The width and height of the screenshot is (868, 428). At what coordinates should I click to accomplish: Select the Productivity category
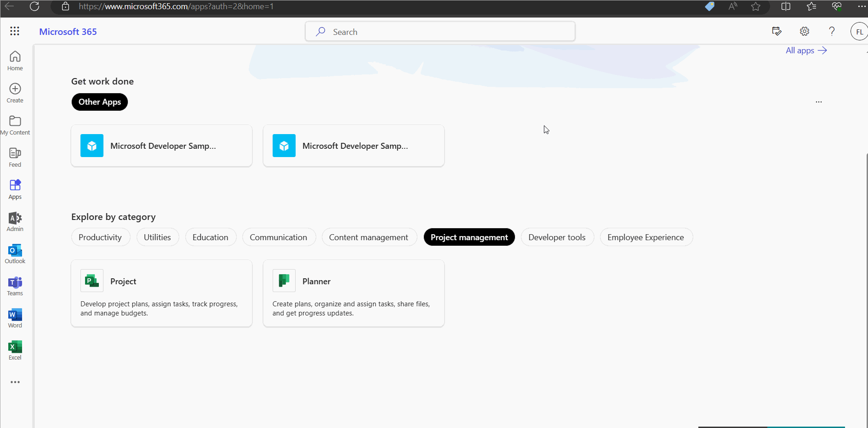tap(100, 237)
